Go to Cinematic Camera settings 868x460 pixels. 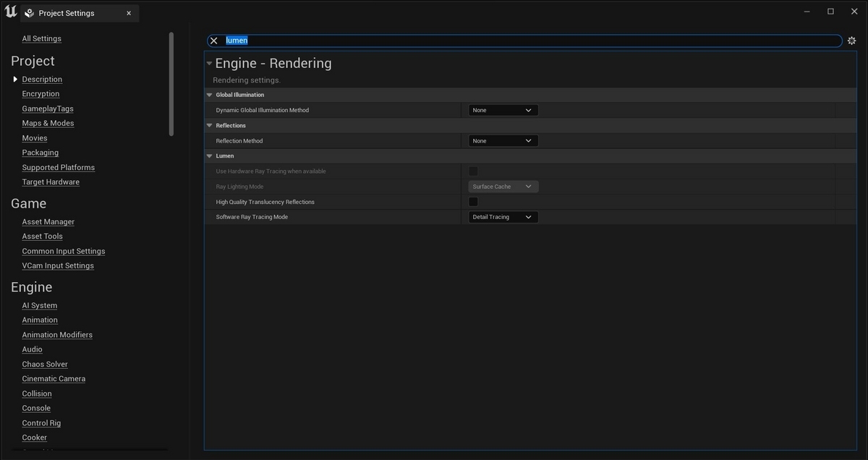point(54,378)
